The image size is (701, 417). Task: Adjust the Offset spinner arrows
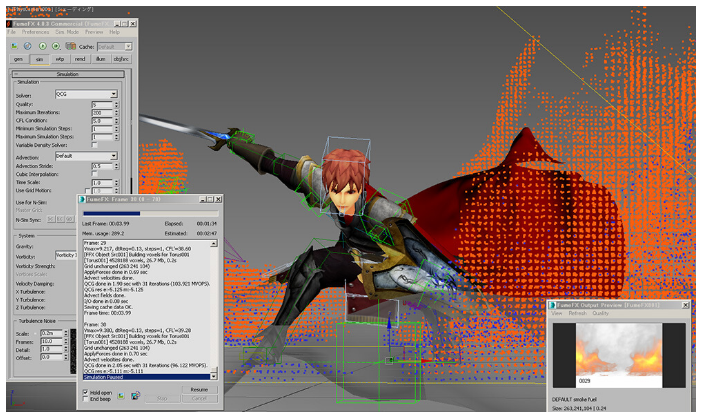[66, 357]
